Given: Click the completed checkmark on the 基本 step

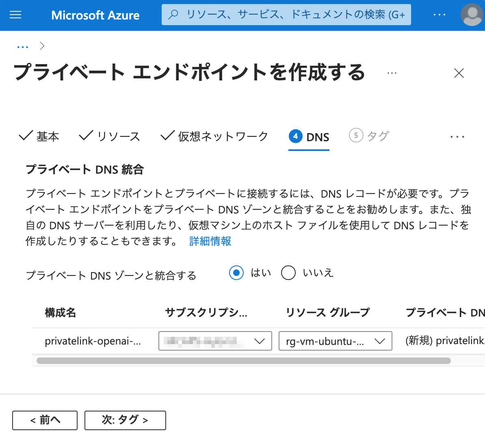Looking at the screenshot, I should tap(25, 136).
